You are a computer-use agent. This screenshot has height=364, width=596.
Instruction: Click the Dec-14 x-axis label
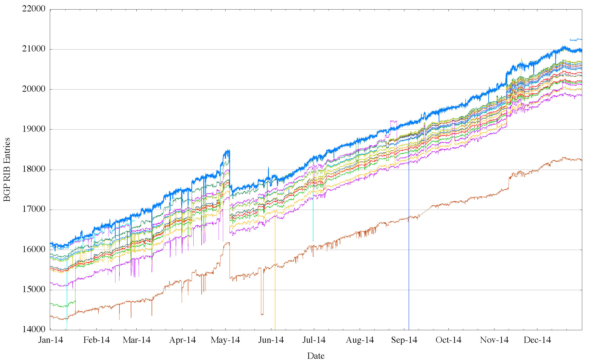point(537,340)
